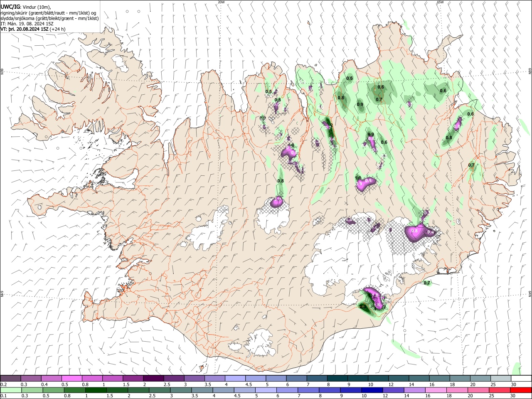Select the dusky mauve 0.2 snow scale swatch
The image size is (532, 399).
point(10,378)
